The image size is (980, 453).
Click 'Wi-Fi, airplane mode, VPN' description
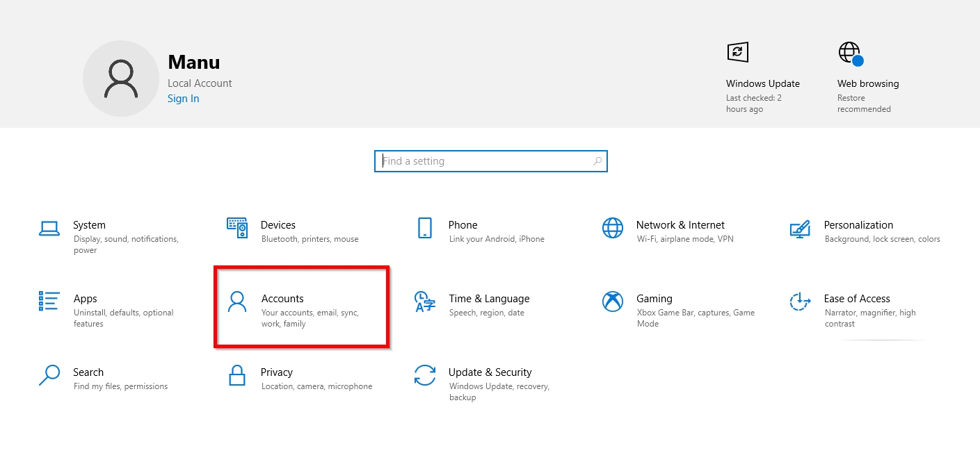[685, 239]
